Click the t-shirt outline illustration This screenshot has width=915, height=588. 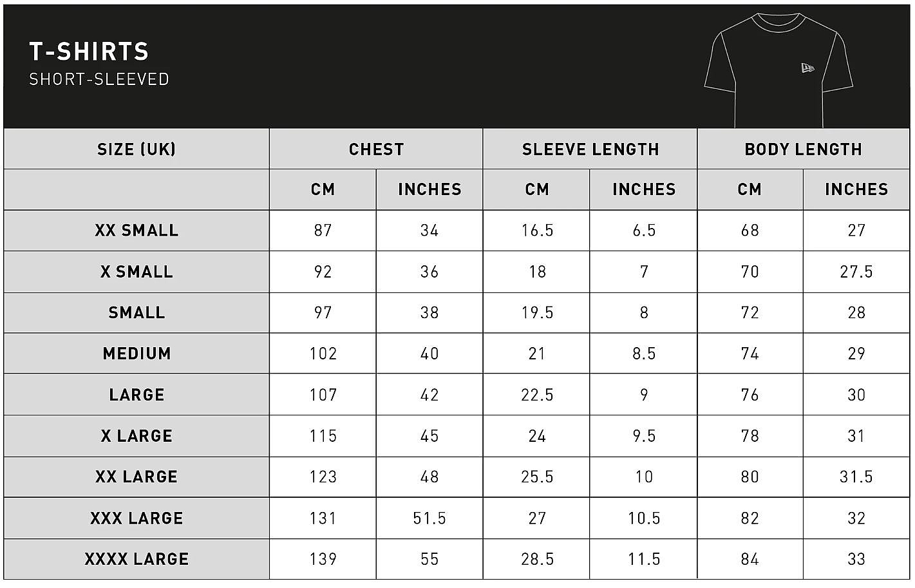point(778,70)
